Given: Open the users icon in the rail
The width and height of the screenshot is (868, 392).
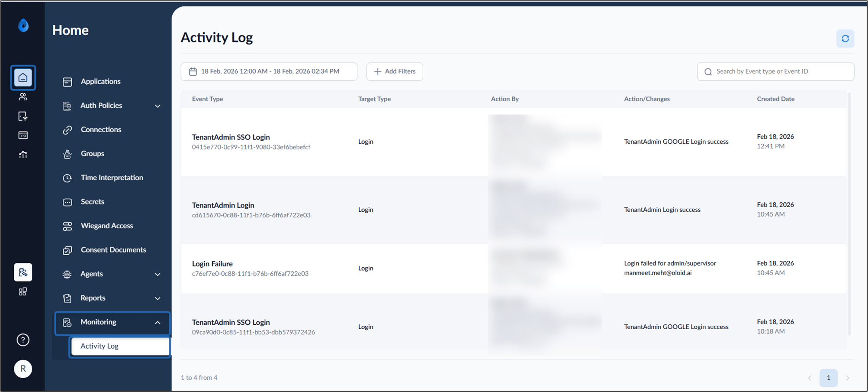Looking at the screenshot, I should coord(23,97).
